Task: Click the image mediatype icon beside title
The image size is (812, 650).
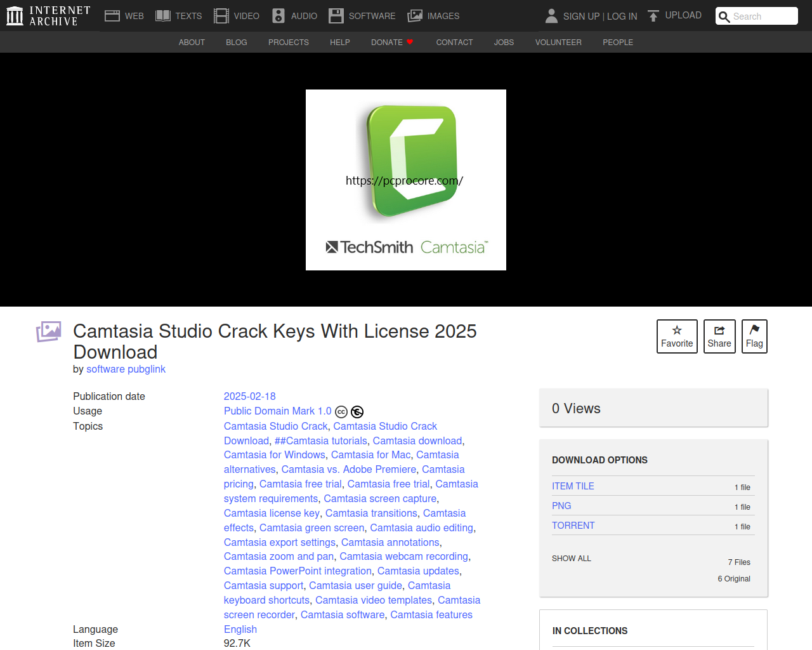Action: pos(49,331)
